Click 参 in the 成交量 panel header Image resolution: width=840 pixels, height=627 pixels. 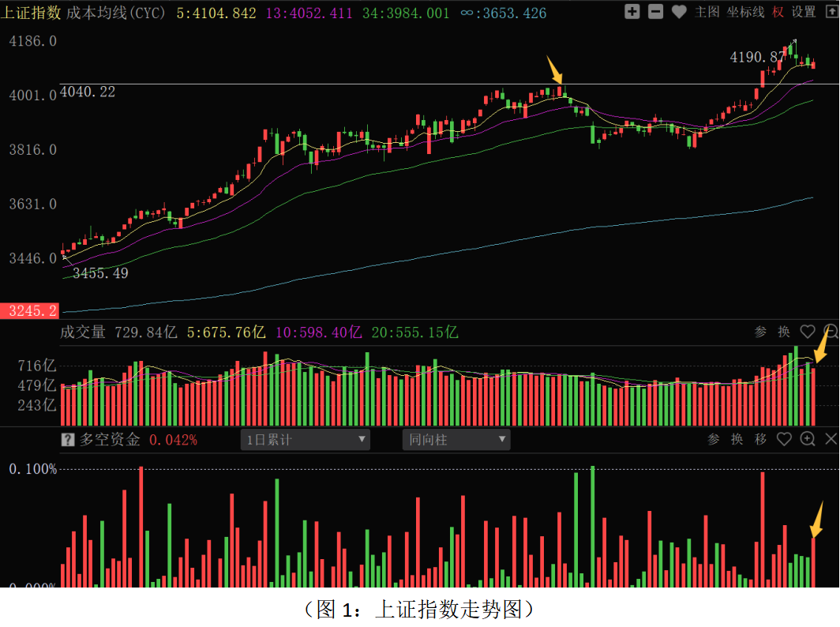click(x=760, y=332)
